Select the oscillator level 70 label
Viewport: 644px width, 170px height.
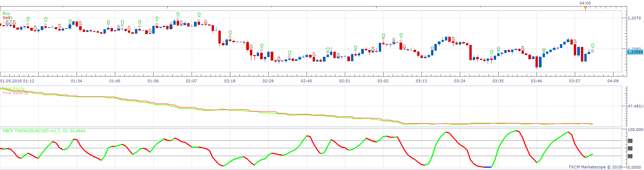click(x=630, y=141)
